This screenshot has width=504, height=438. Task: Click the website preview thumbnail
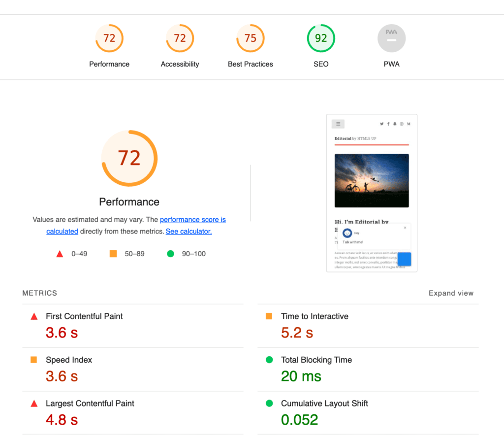tap(372, 180)
